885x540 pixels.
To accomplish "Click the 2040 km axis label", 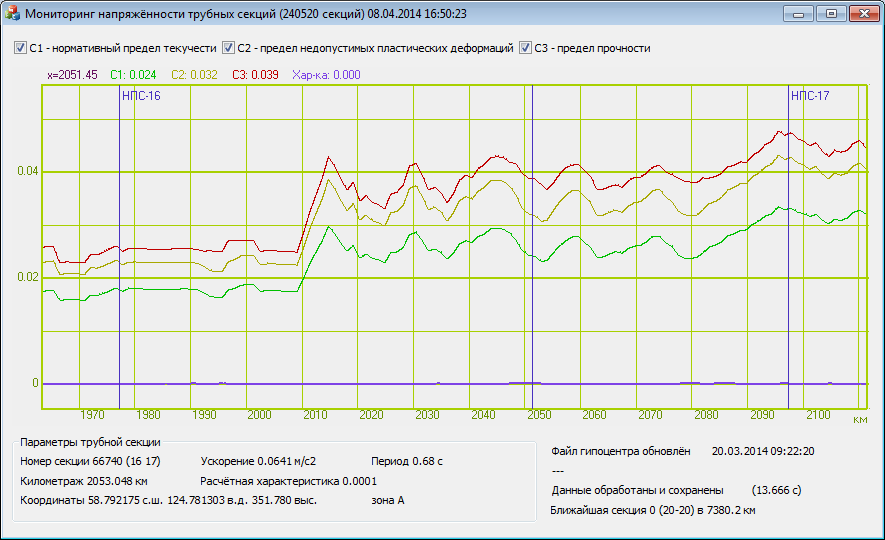I will click(x=483, y=415).
